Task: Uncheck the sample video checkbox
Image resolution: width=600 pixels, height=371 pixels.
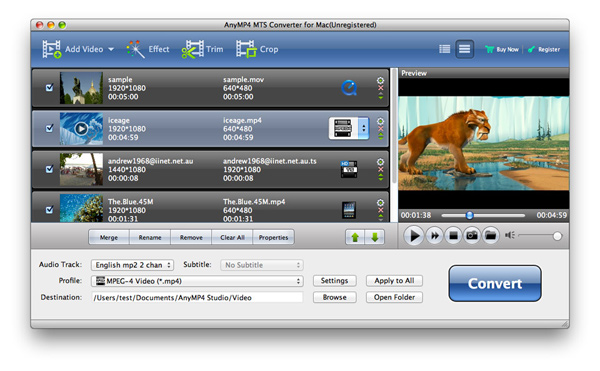Action: (x=49, y=88)
